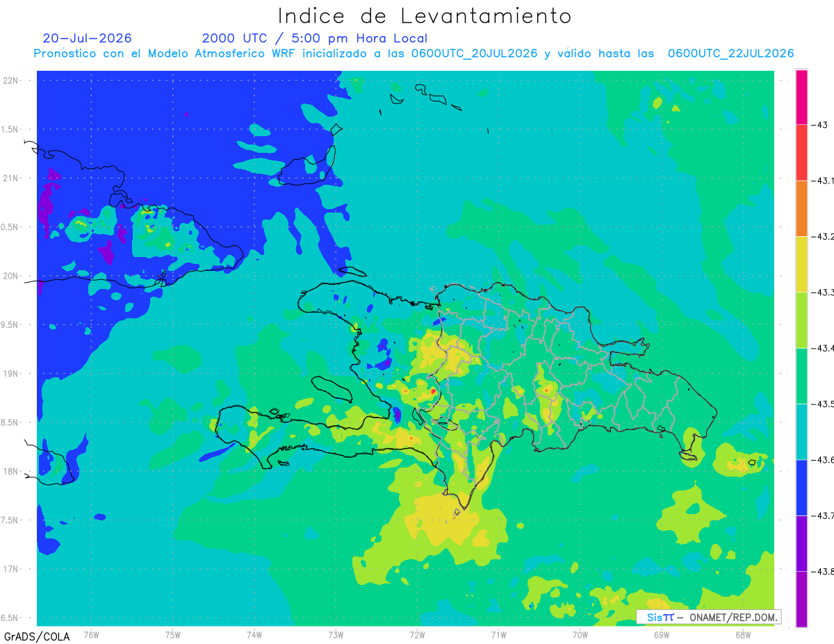Click the '-43.1' color bar value
Screen dimensions: 834x644
tap(823, 181)
